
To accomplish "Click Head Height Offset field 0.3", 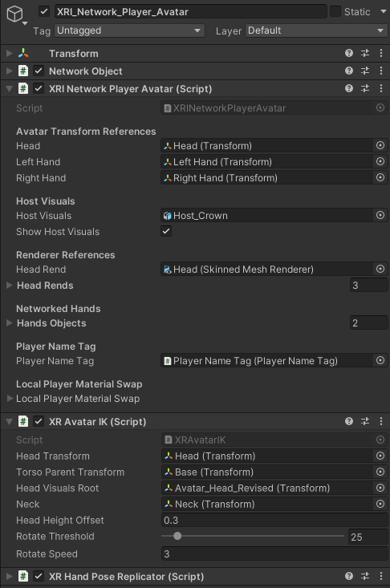I will click(x=274, y=520).
